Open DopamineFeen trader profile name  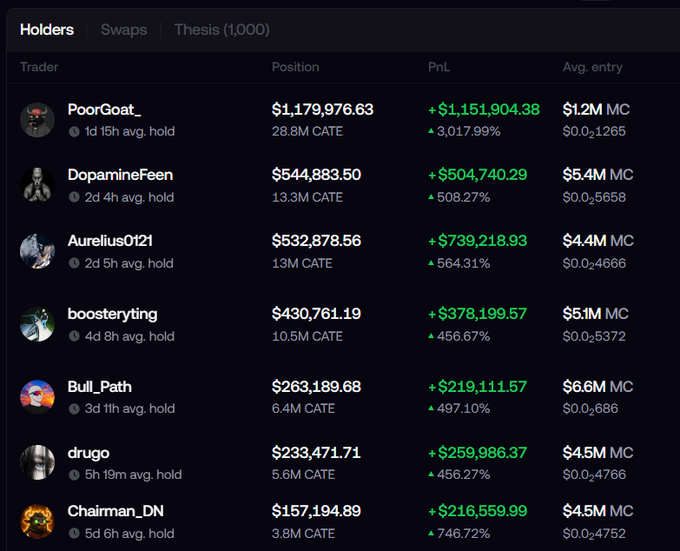click(x=120, y=175)
